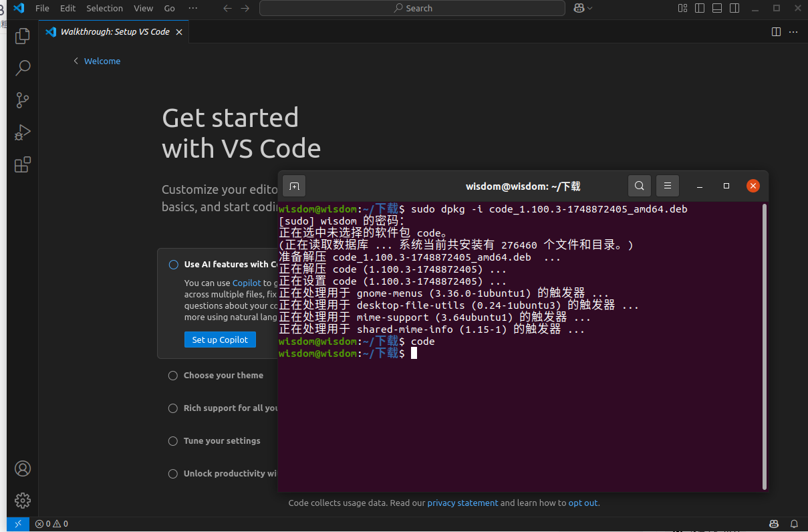This screenshot has height=532, width=808.
Task: Open the Go menu
Action: (170, 8)
